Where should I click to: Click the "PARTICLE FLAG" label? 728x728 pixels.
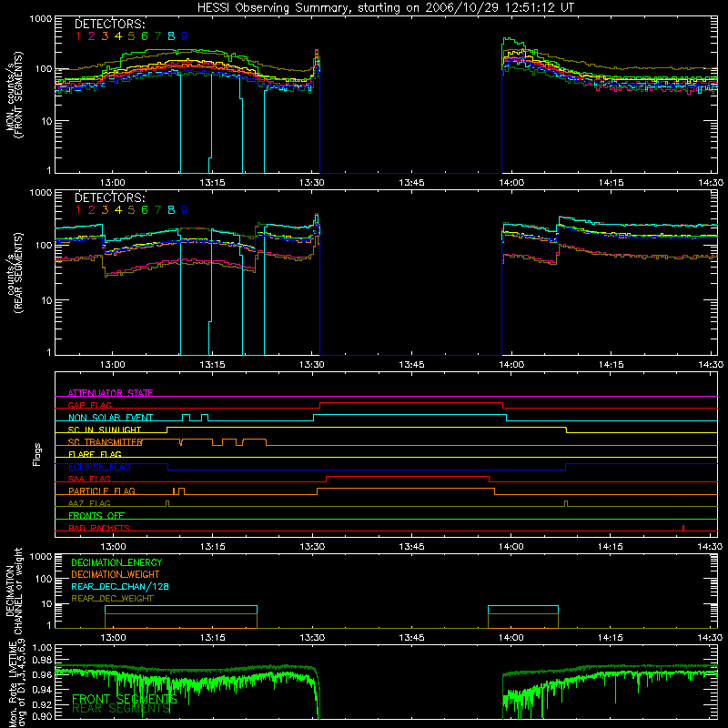pyautogui.click(x=102, y=490)
